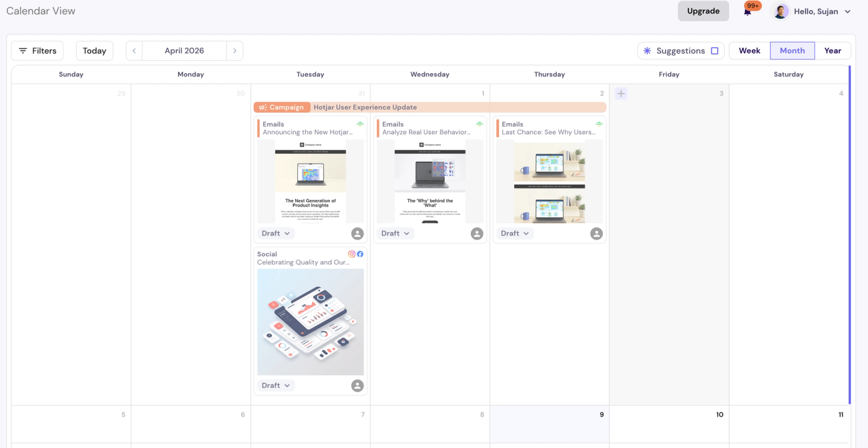Open thumbnail of Last Chance email

(x=550, y=181)
